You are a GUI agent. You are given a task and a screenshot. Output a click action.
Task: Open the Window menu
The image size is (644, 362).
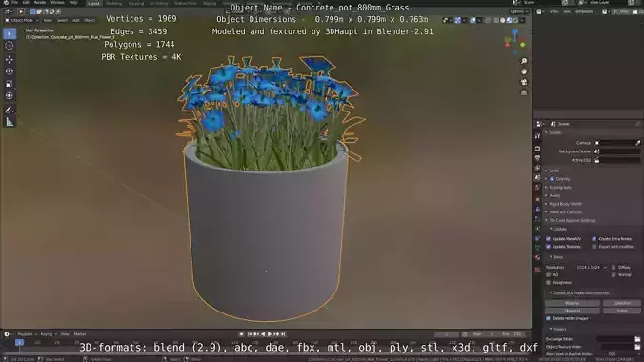[x=57, y=3]
